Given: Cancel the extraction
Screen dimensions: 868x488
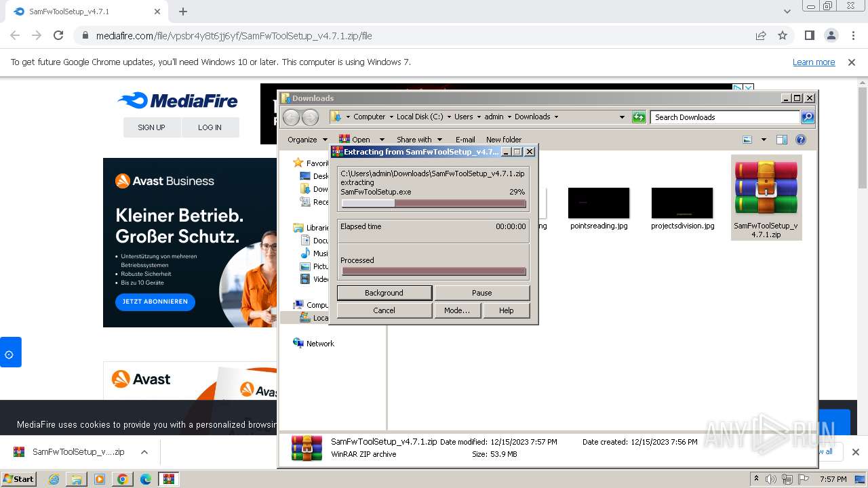Looking at the screenshot, I should click(384, 310).
